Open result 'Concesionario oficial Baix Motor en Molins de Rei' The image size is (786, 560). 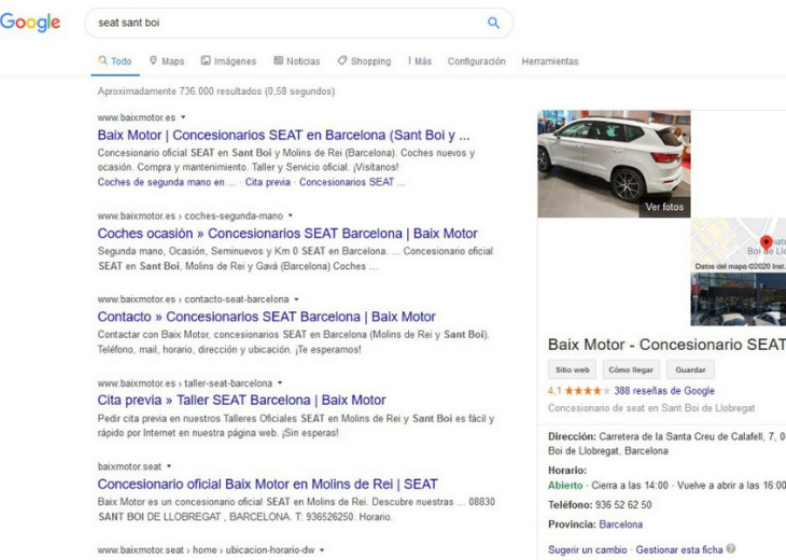[x=267, y=484]
